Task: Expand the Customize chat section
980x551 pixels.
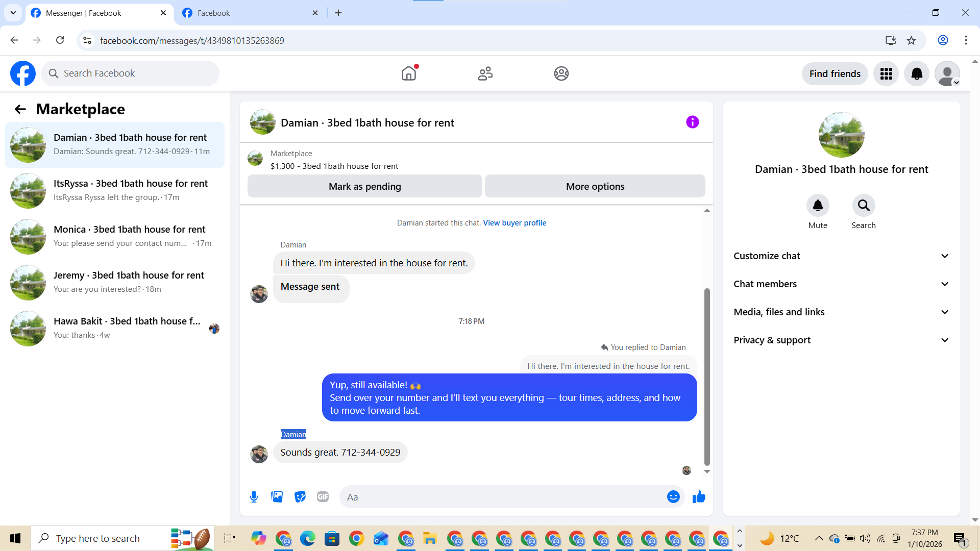Action: pos(841,256)
